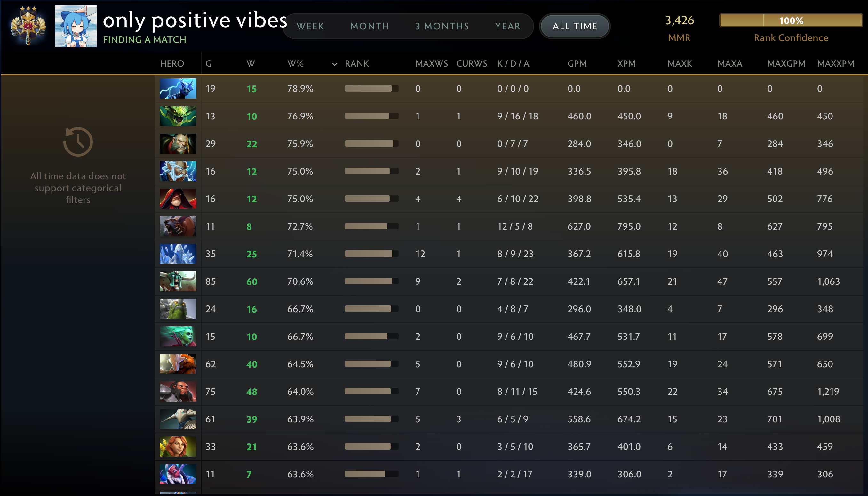
Task: Click the 64.5% win rate cell
Action: click(x=300, y=364)
